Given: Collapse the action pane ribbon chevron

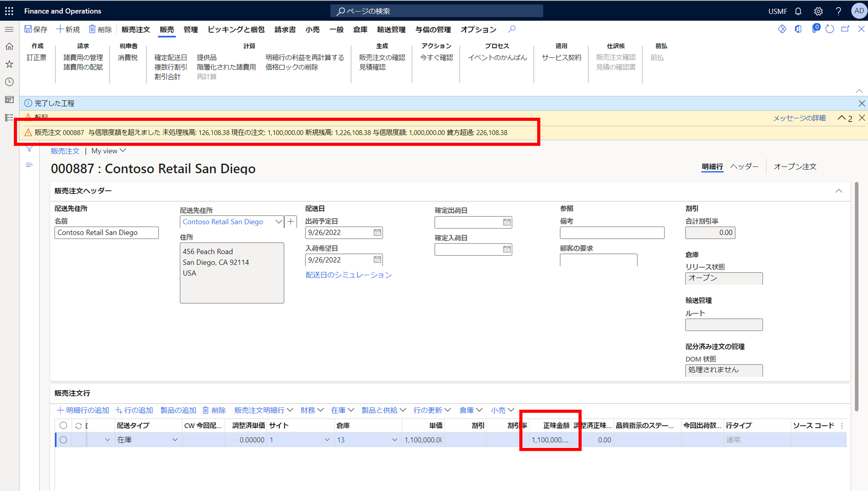Looking at the screenshot, I should coord(859,91).
